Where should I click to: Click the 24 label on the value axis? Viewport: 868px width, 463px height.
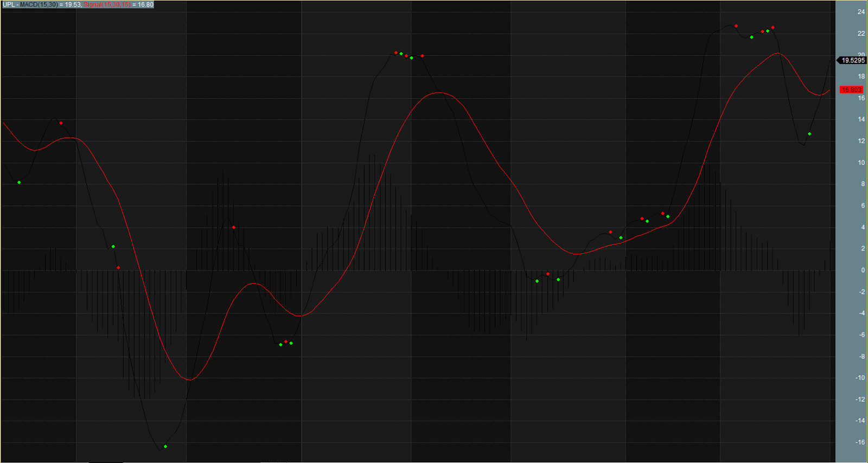click(x=861, y=12)
